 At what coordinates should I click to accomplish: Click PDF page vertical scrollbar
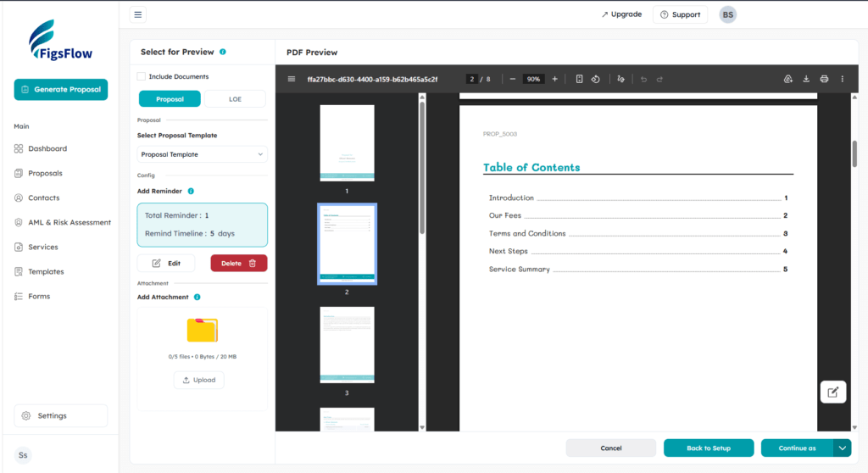(854, 154)
